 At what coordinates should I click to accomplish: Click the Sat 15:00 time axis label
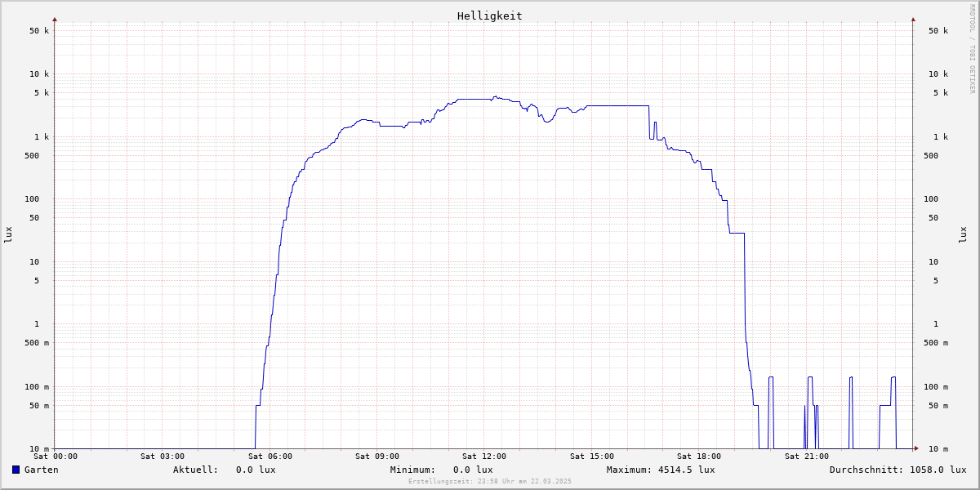(x=592, y=457)
